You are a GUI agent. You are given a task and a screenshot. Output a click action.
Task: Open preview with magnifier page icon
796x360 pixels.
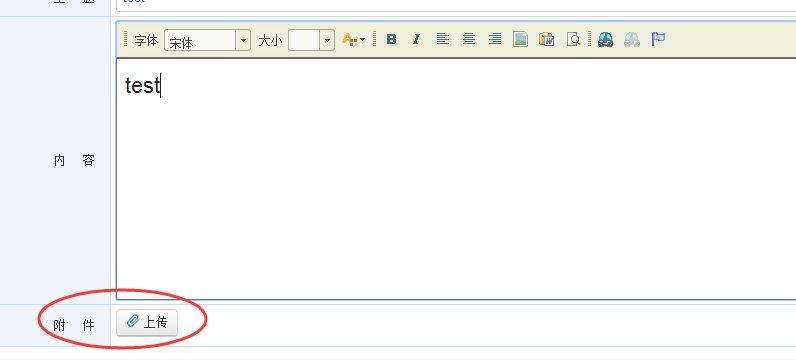tap(573, 39)
